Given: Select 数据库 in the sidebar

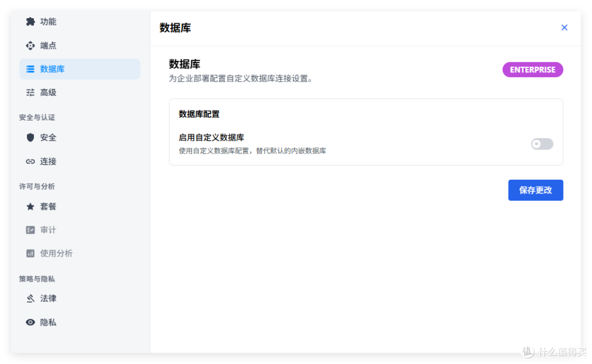Looking at the screenshot, I should click(79, 69).
